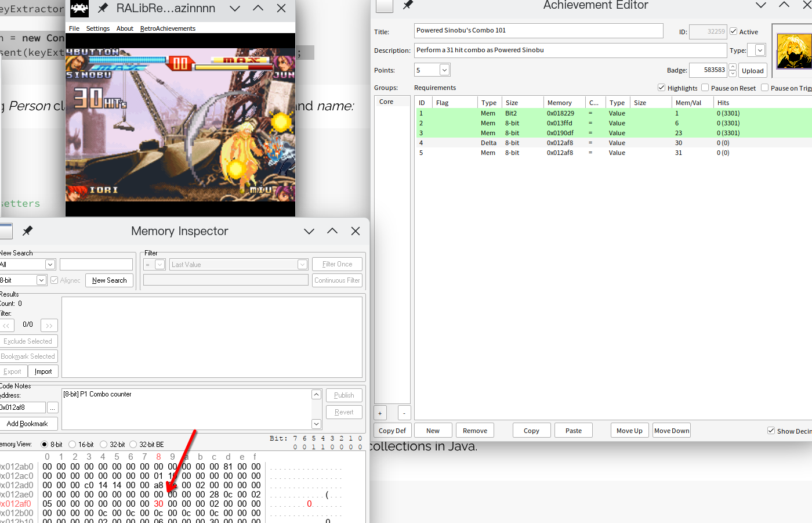Click the previous results page arrow button
Screen dimensions: 812x523
(x=7, y=326)
